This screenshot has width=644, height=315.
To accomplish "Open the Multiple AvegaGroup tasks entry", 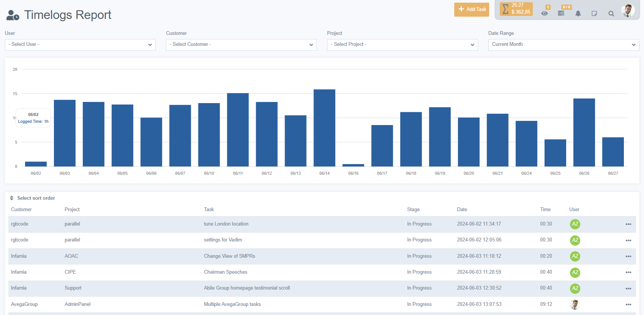I will pos(232,304).
